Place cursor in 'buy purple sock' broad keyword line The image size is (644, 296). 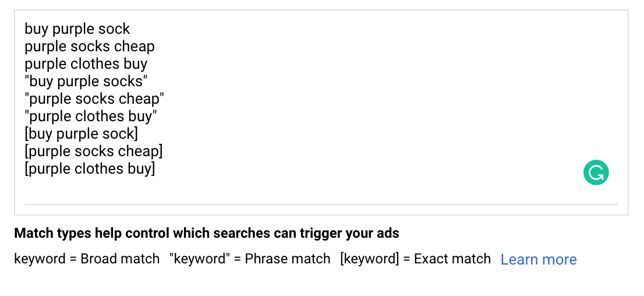point(77,29)
